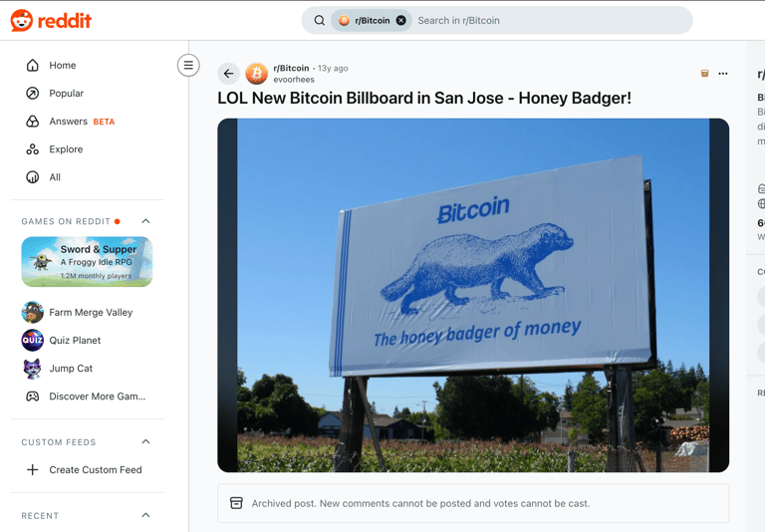Go back with the arrow button

point(228,74)
